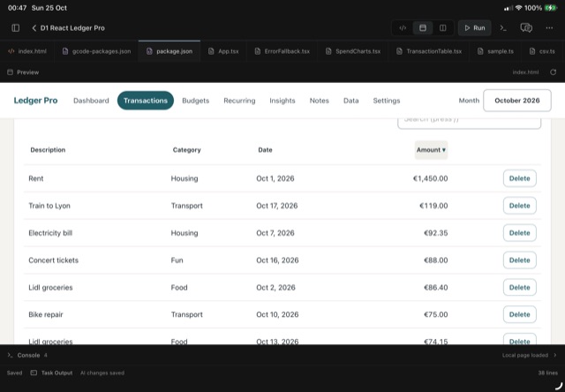Click the 38 lines status entry
Screen dimensions: 565x392
pos(547,373)
